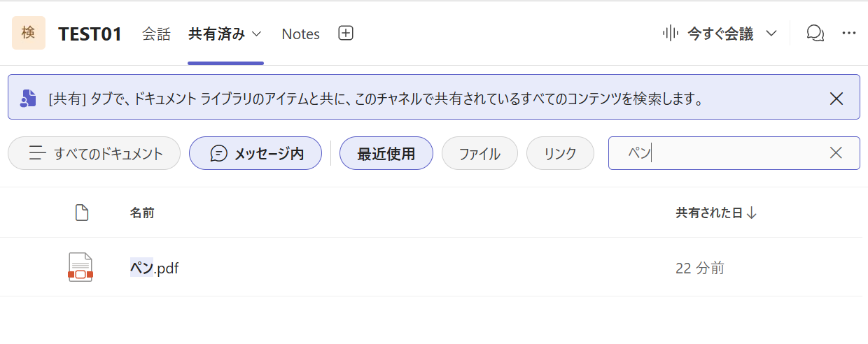Toggle the メッセージ内 filter
The width and height of the screenshot is (868, 344).
pyautogui.click(x=255, y=153)
